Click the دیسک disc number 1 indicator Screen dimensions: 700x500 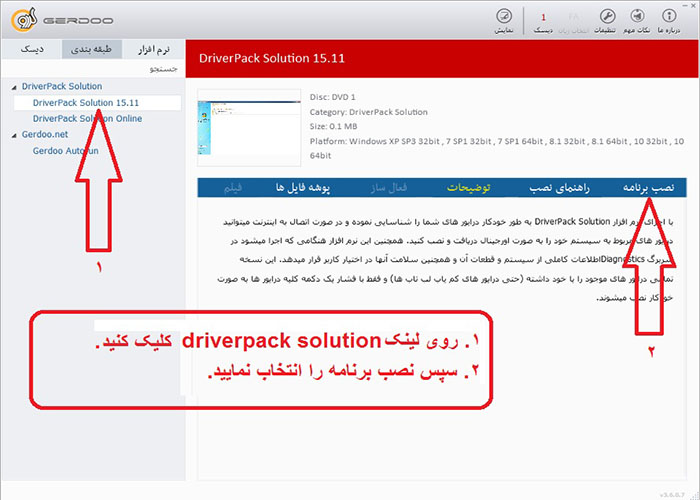click(543, 22)
